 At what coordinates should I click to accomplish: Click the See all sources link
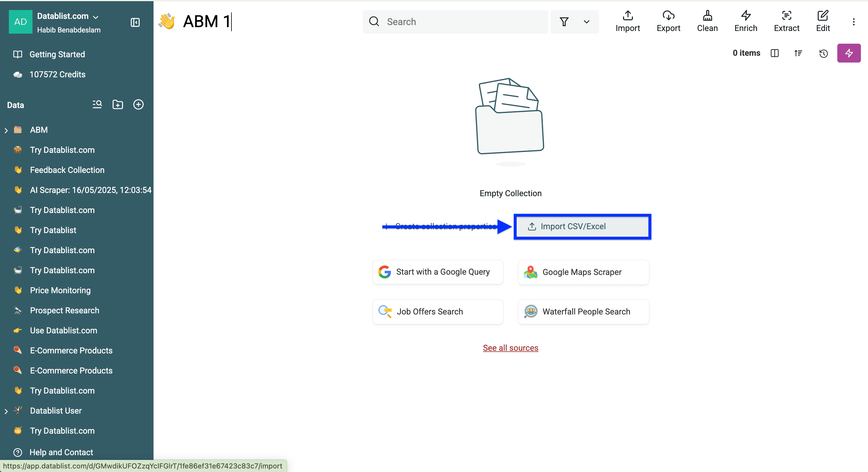(510, 348)
